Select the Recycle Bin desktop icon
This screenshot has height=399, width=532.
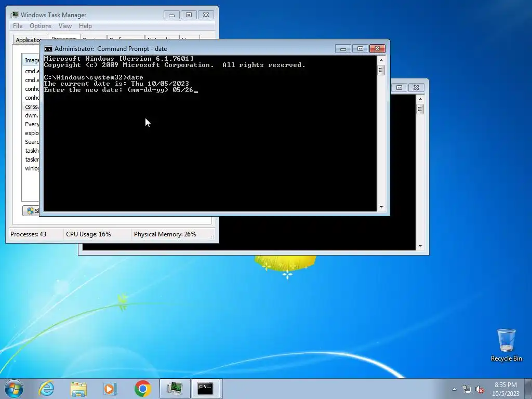[506, 345]
